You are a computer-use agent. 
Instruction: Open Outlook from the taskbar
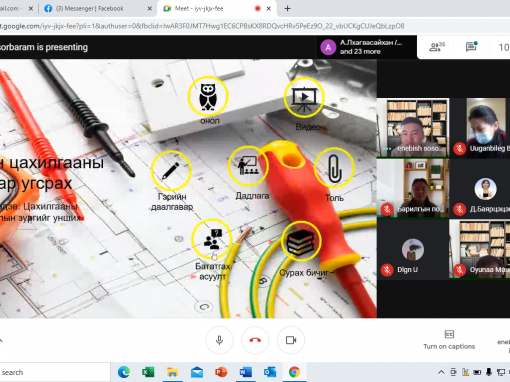point(270,372)
